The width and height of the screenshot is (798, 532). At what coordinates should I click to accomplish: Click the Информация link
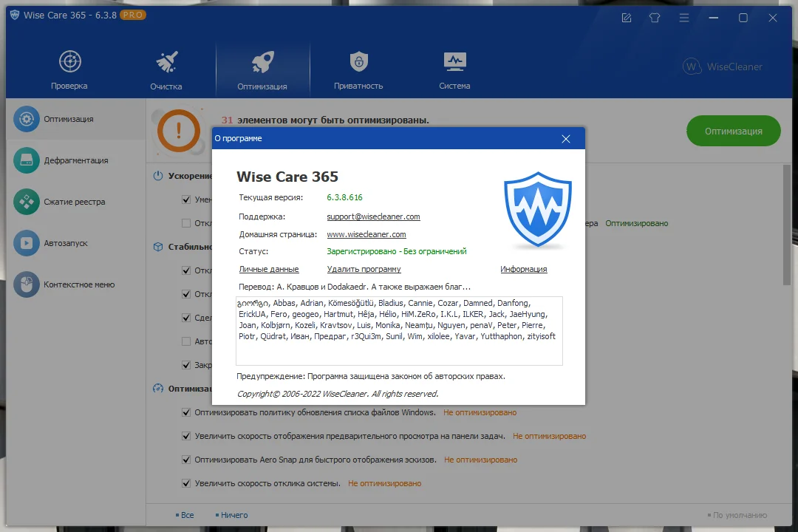523,269
